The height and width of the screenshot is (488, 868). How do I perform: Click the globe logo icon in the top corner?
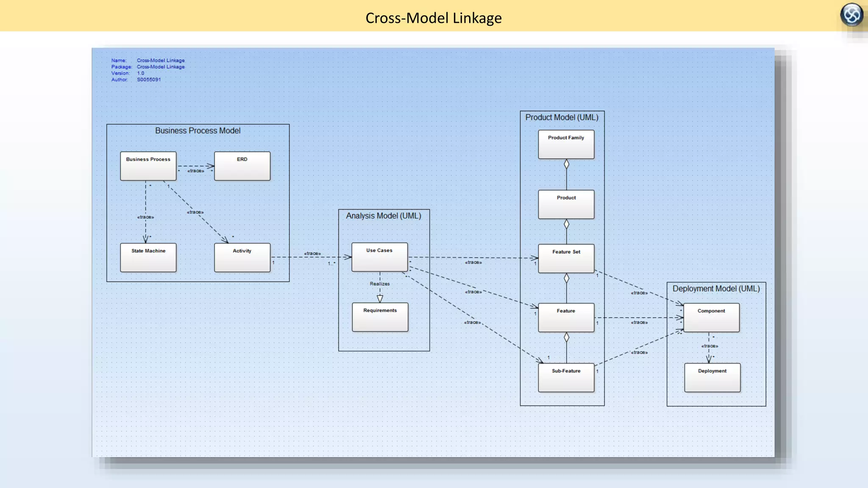pos(851,15)
